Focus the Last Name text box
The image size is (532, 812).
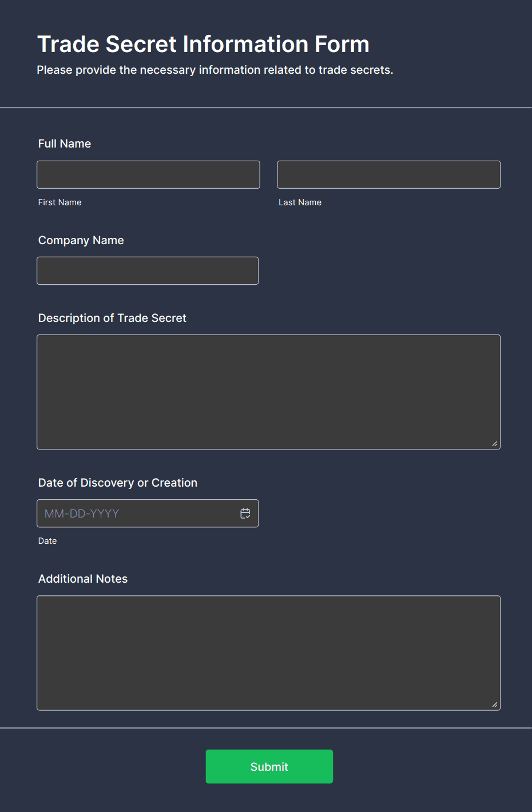pyautogui.click(x=388, y=174)
